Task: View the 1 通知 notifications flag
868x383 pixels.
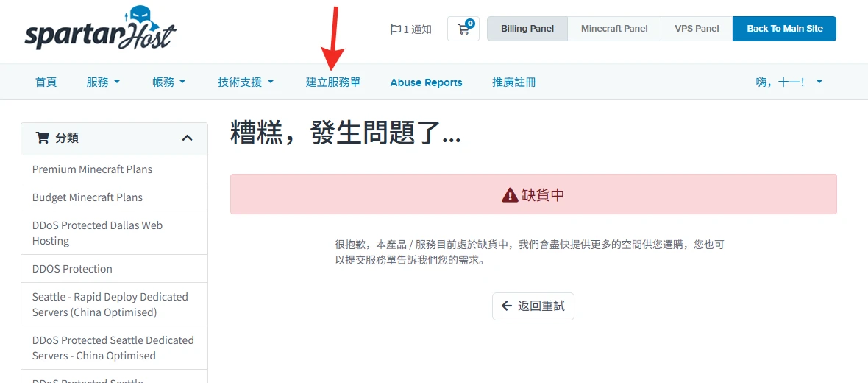Action: coord(410,29)
